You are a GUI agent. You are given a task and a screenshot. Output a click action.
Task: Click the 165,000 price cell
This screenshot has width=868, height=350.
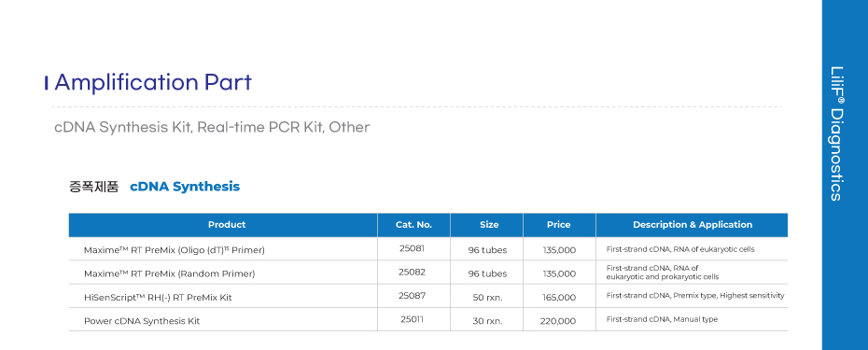pos(559,298)
